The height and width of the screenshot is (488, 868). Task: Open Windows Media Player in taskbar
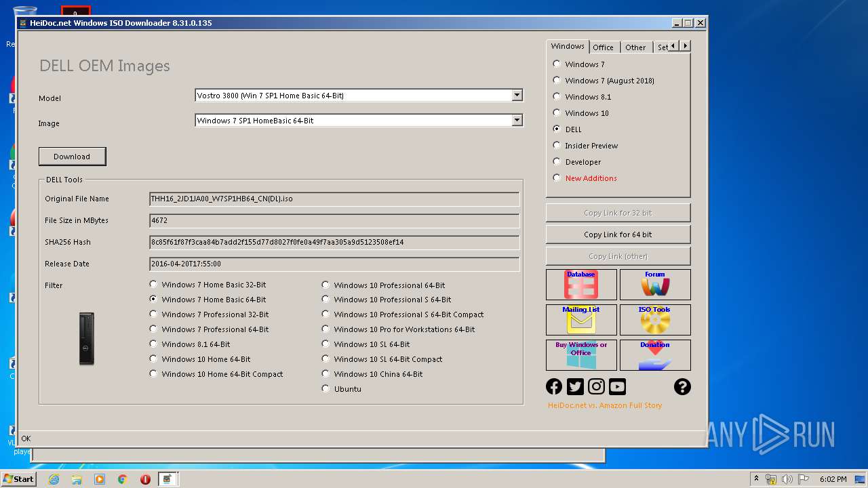pos(100,479)
